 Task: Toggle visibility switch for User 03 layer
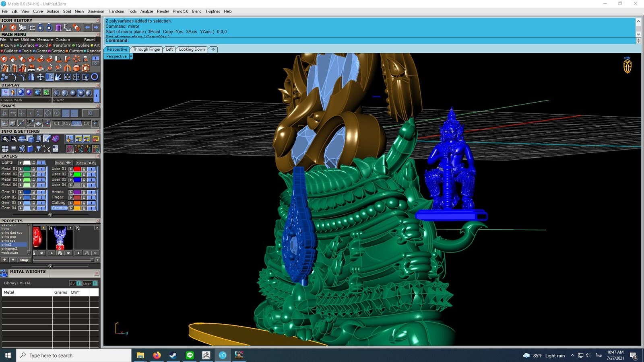(x=91, y=179)
